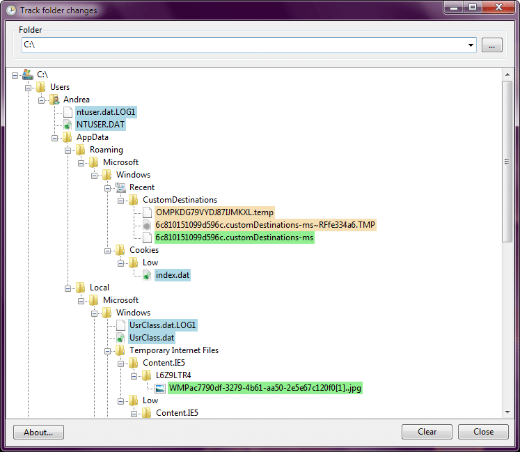Click the index.dat file icon
The width and height of the screenshot is (520, 452).
point(147,275)
